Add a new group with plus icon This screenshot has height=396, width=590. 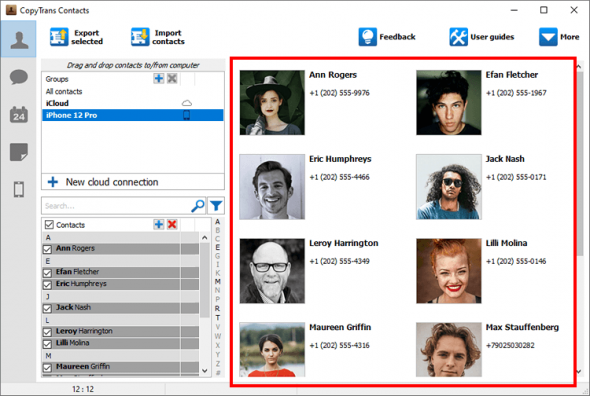pos(159,78)
